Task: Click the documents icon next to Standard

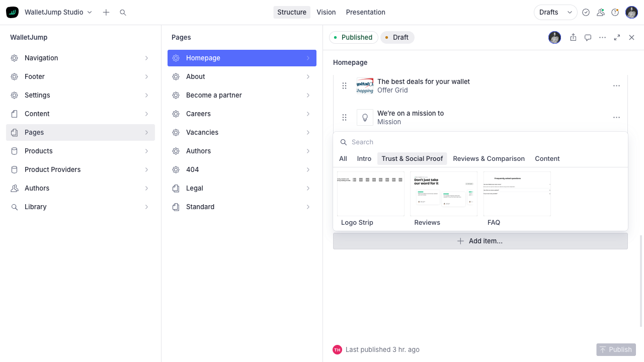Action: (176, 207)
